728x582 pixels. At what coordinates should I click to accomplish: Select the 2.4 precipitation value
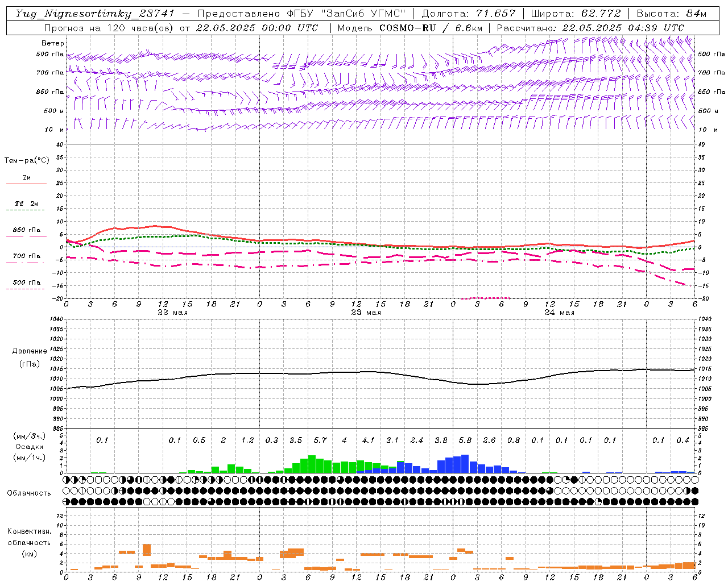(417, 440)
